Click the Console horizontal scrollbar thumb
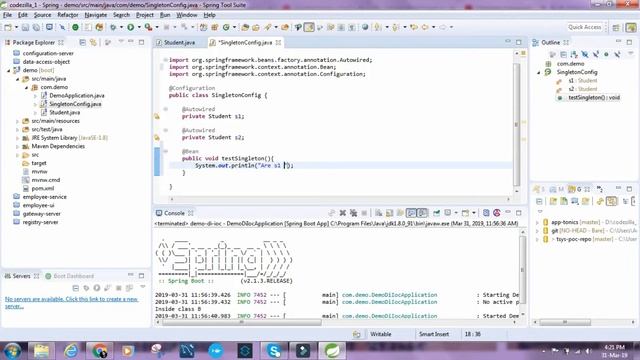Viewport: 640px width, 360px height. tap(242, 322)
